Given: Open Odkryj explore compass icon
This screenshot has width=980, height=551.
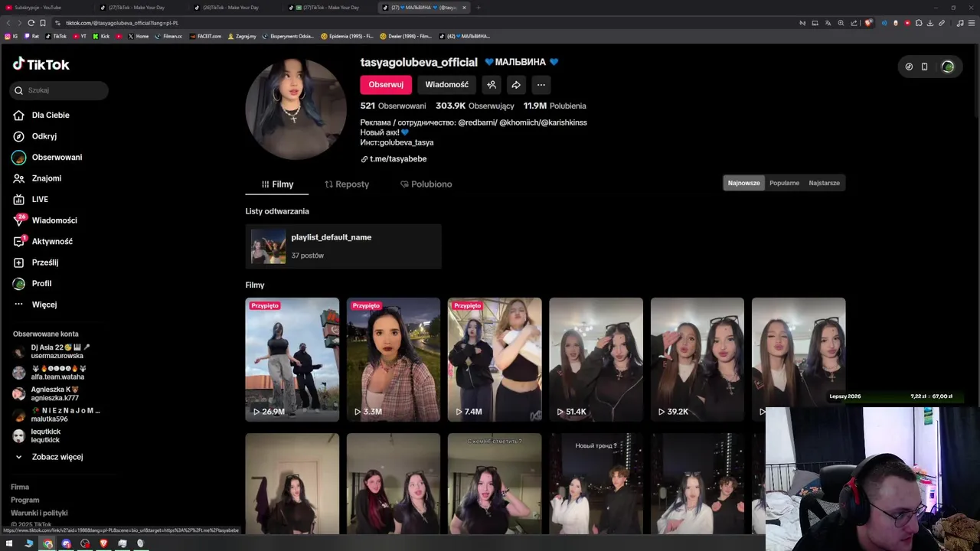Looking at the screenshot, I should pos(18,136).
